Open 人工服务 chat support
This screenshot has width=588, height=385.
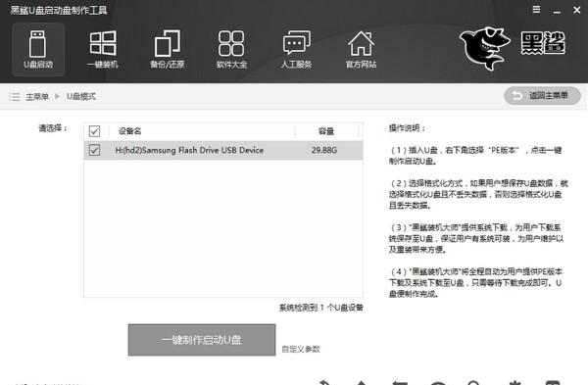click(296, 49)
